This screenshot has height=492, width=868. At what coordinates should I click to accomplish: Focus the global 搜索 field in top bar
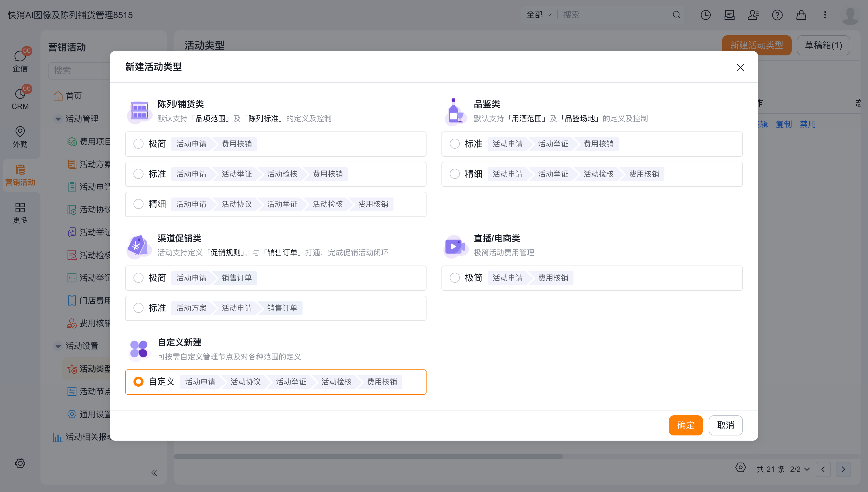click(615, 15)
